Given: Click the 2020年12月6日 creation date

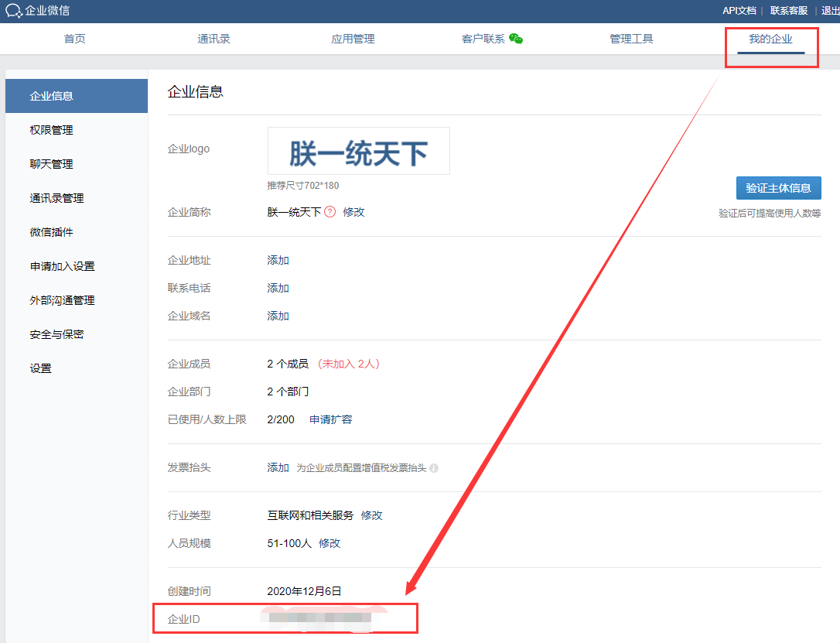Looking at the screenshot, I should pos(304,591).
